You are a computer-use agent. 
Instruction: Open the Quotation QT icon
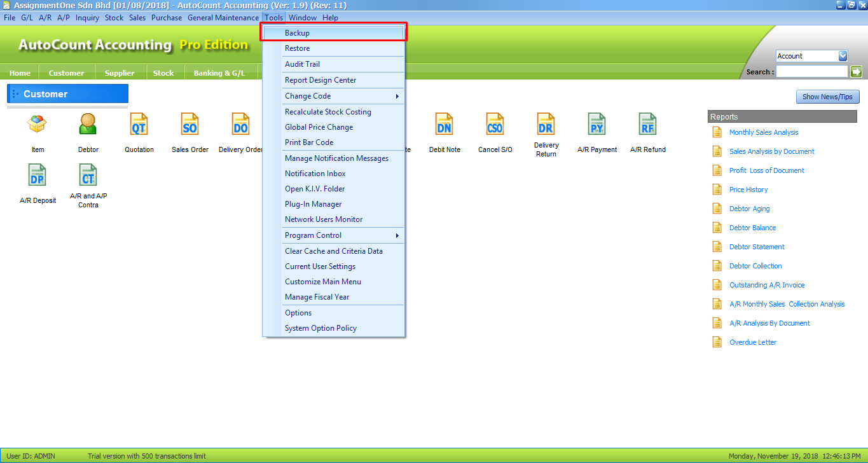pos(139,124)
